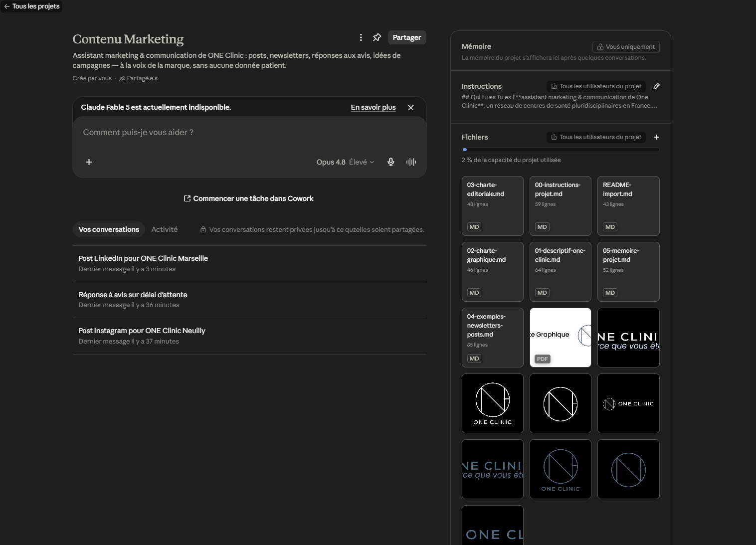Open the project three-dot options menu

click(x=361, y=37)
